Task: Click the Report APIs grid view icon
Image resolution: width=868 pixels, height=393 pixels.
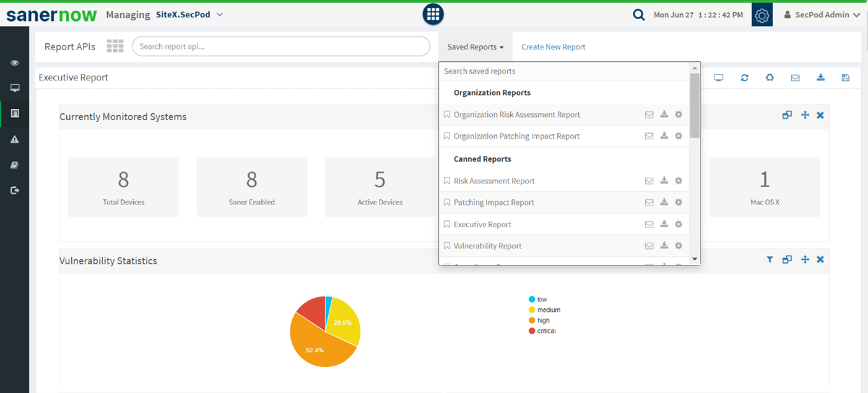Action: coord(115,46)
